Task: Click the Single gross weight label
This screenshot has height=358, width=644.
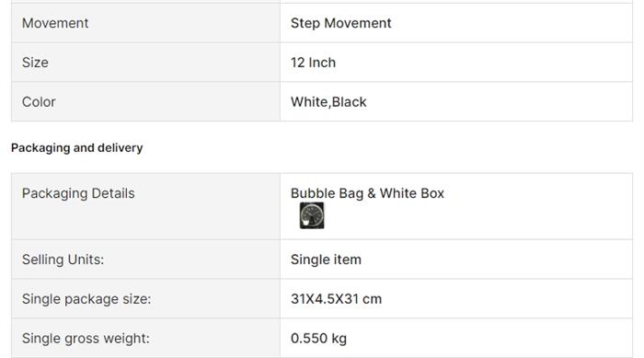Action: pyautogui.click(x=86, y=339)
